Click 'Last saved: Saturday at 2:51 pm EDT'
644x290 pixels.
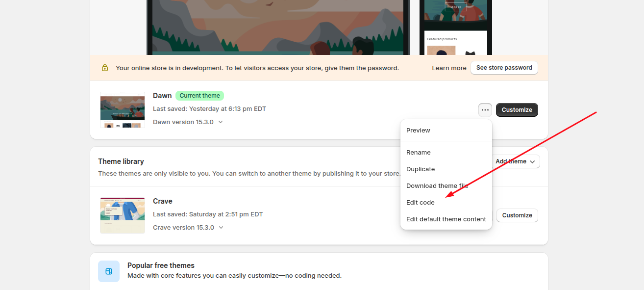[x=208, y=214]
